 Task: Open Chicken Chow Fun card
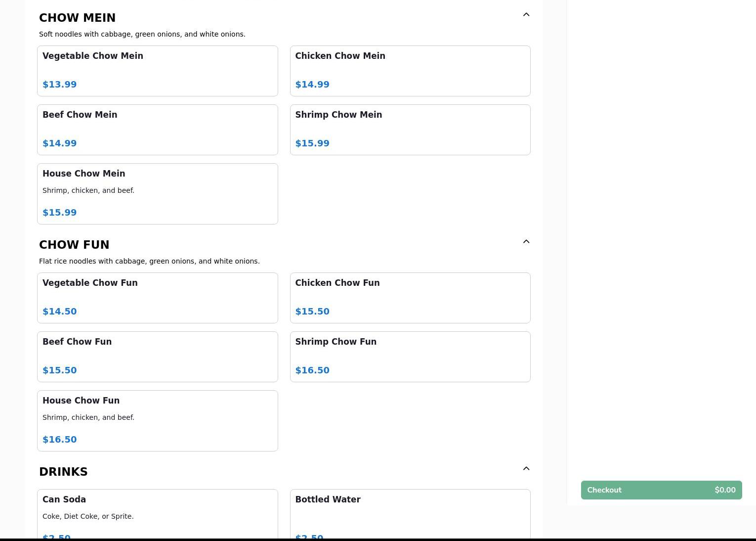coord(410,298)
